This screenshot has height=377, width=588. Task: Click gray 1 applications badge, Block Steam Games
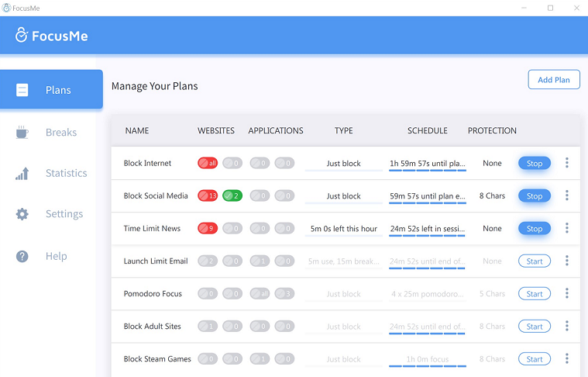click(260, 359)
